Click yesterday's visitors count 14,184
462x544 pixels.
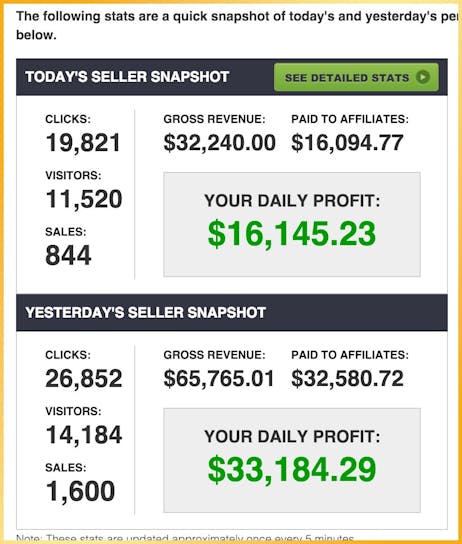pos(84,435)
